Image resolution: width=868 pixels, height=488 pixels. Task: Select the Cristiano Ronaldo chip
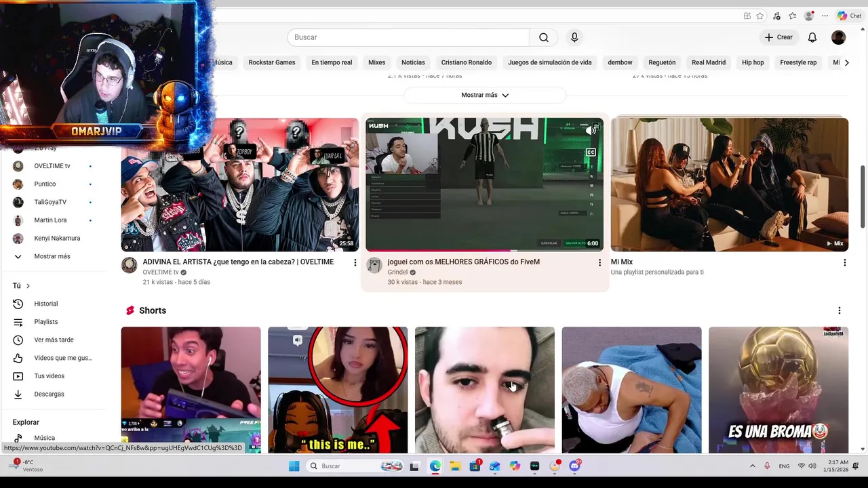pos(467,62)
